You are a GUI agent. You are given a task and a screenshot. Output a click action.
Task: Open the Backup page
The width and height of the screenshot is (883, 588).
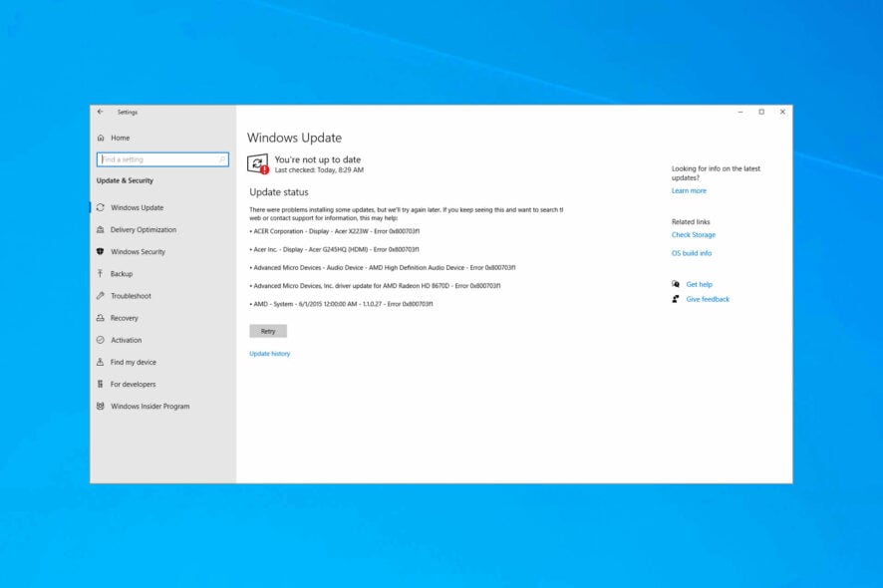[x=122, y=273]
